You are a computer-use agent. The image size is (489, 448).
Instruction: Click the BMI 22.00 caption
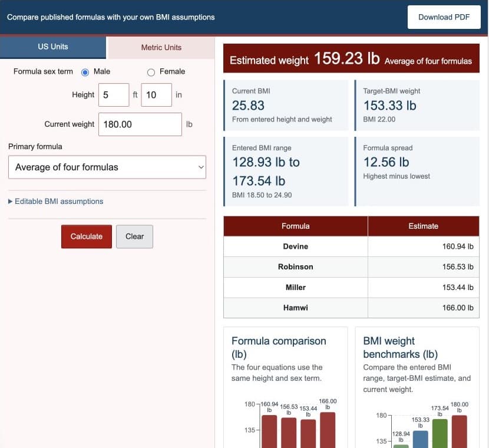379,120
